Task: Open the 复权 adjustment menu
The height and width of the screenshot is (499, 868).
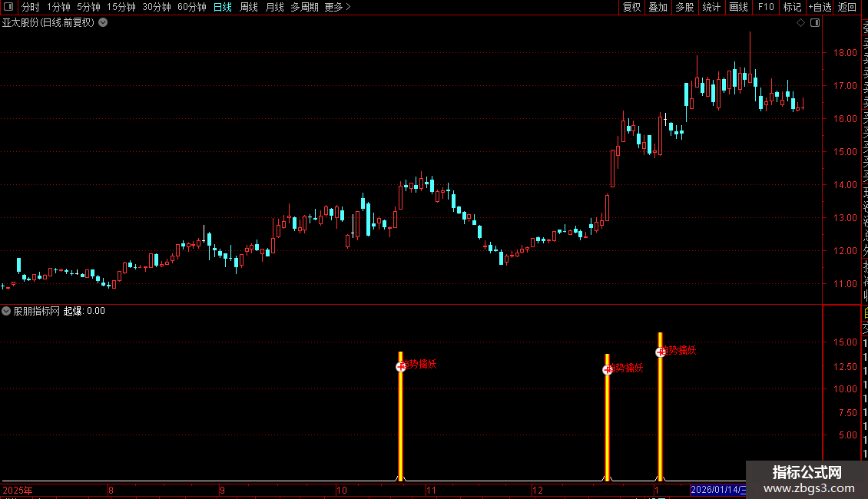Action: click(x=631, y=7)
